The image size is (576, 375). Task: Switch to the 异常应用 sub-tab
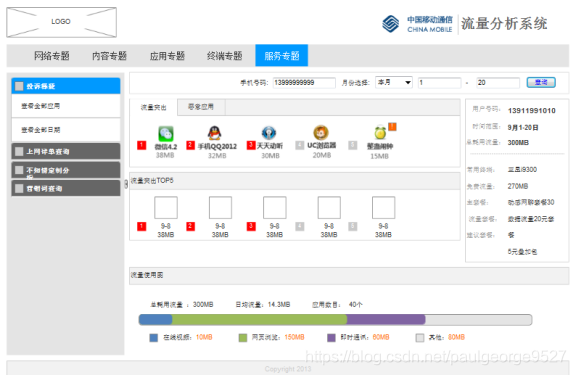pos(201,107)
